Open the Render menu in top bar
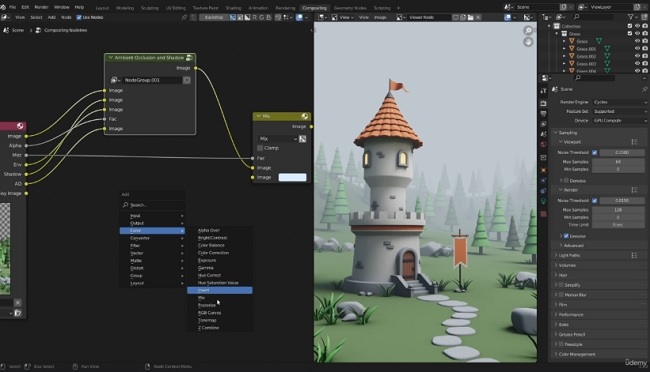 [x=41, y=7]
